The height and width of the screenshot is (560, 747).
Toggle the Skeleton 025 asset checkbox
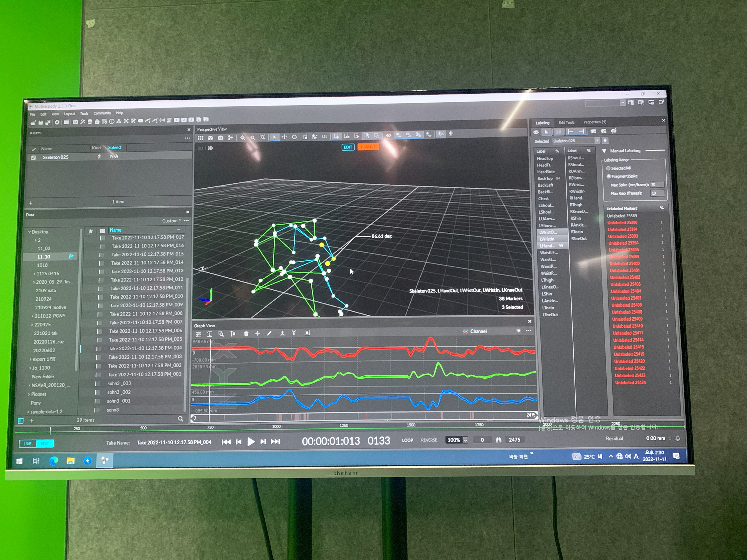pos(33,158)
